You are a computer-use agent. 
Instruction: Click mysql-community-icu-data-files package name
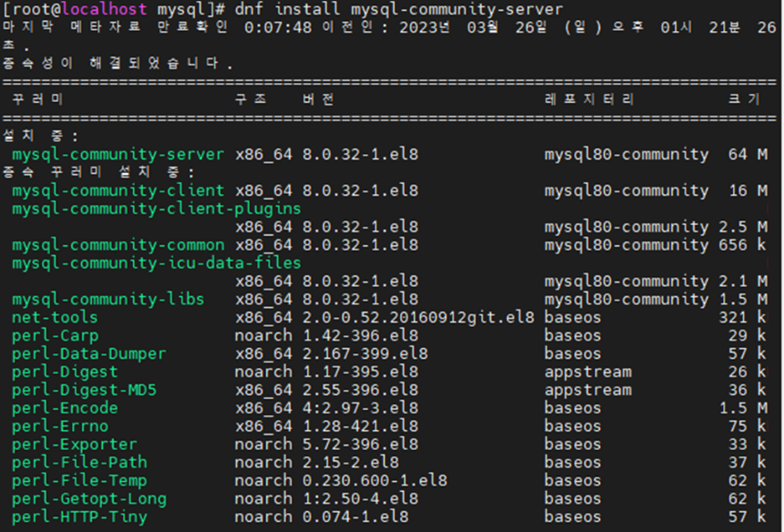[x=157, y=263]
